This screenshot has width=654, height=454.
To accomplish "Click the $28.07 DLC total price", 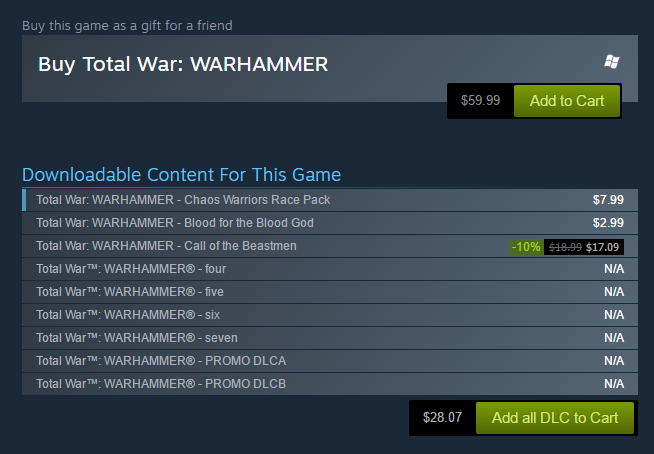I will 442,417.
